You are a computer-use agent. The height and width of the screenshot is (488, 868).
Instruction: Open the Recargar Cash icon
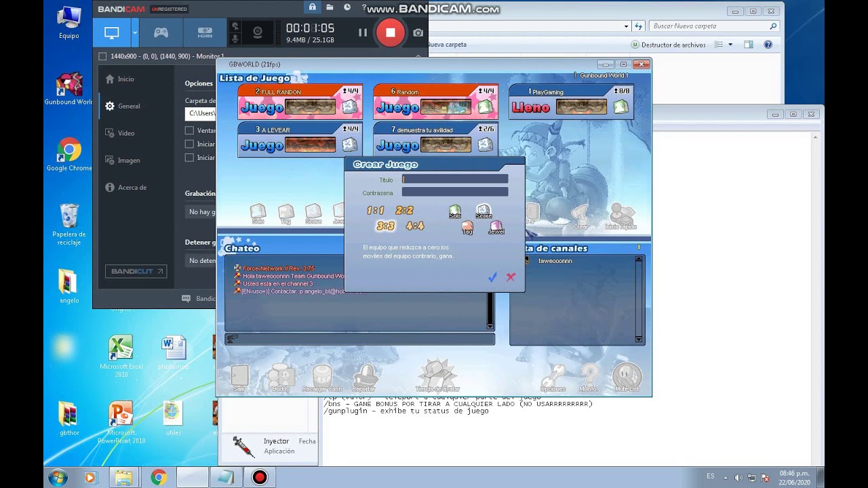(x=322, y=378)
